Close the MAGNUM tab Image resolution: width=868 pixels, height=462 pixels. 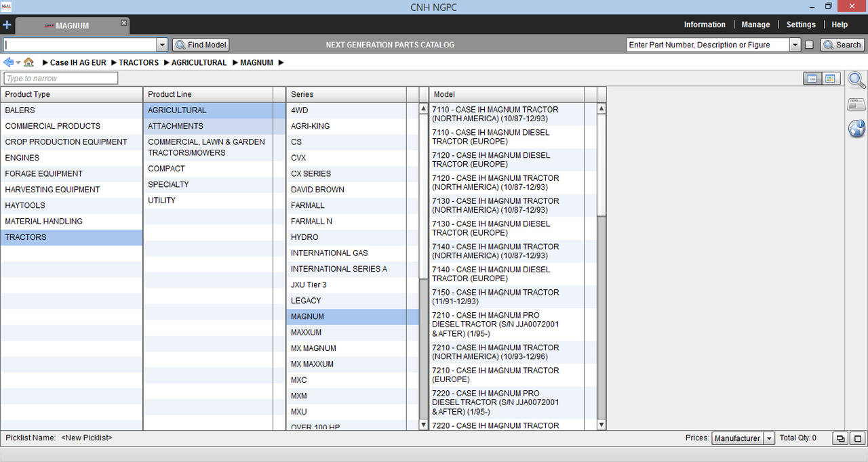[123, 23]
